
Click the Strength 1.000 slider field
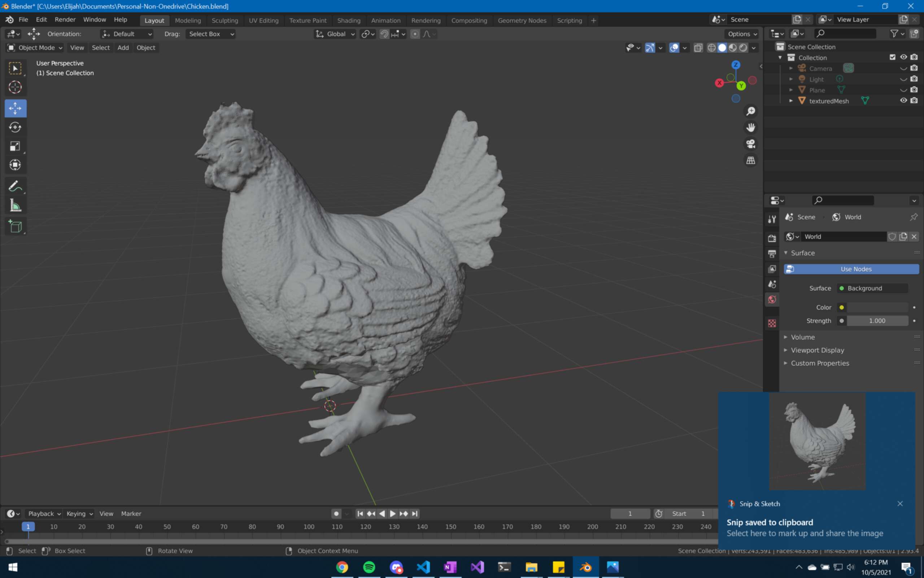tap(877, 321)
